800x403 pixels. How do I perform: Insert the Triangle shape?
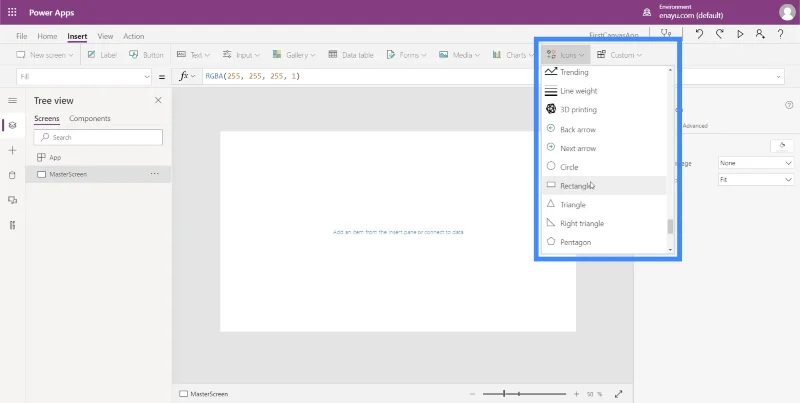[605, 205]
